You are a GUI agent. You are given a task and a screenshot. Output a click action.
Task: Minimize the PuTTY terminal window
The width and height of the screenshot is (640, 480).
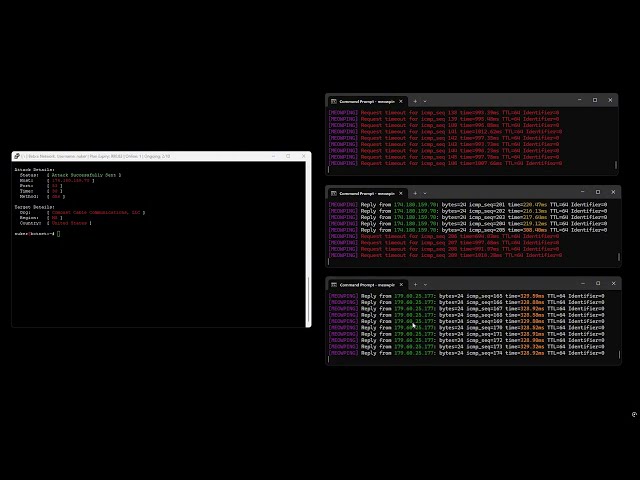[273, 156]
